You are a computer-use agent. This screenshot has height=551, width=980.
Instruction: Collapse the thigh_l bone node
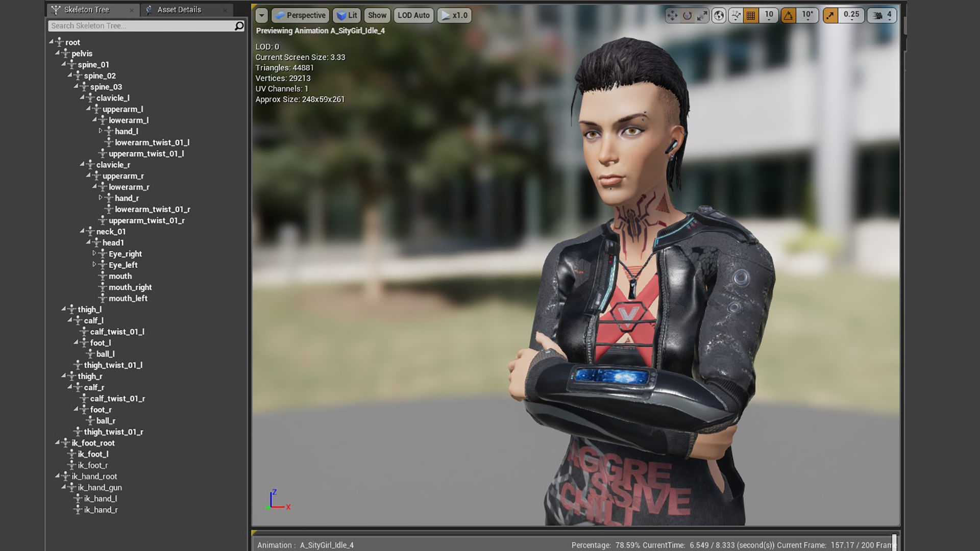[x=63, y=309]
